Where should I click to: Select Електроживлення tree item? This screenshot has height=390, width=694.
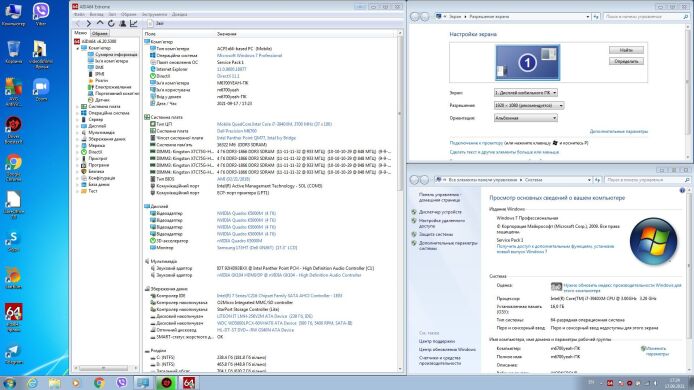click(x=113, y=87)
